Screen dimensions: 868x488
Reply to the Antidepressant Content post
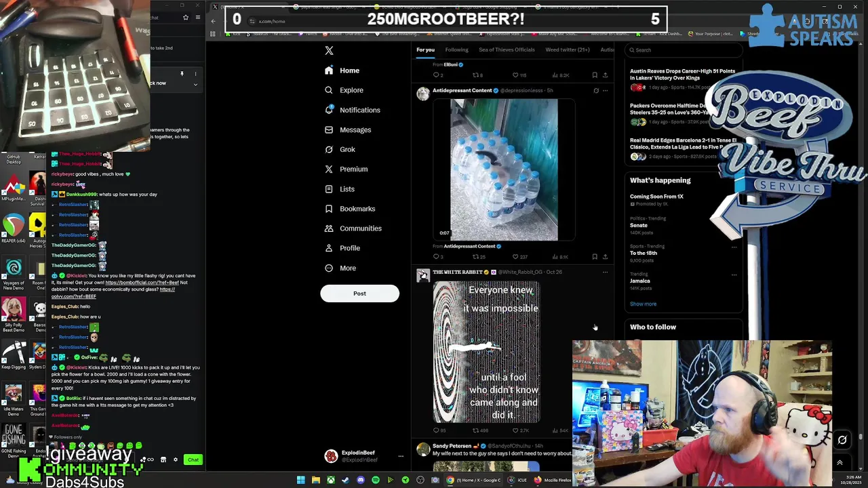point(437,257)
